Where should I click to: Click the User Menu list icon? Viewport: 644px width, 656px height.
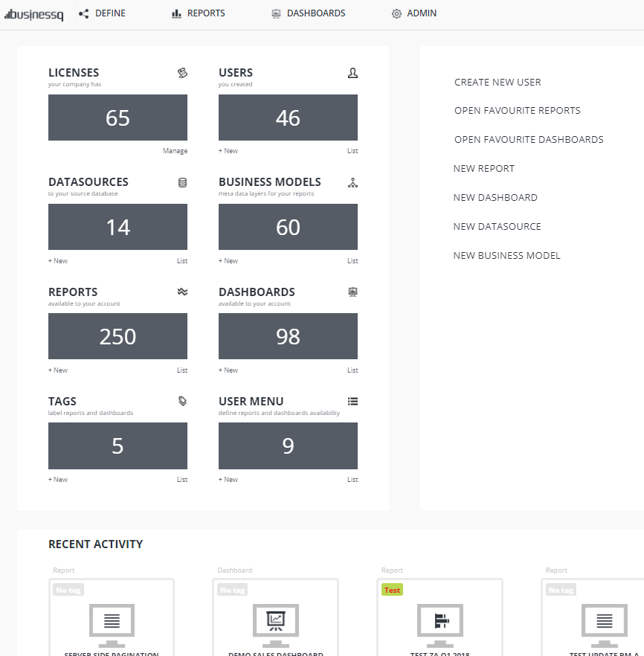point(352,401)
